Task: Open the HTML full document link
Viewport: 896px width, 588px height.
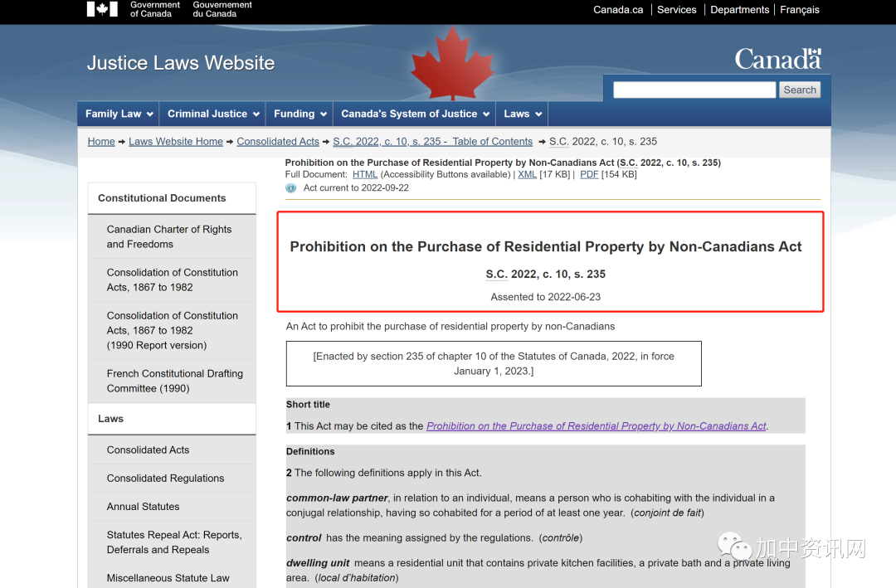Action: (364, 174)
